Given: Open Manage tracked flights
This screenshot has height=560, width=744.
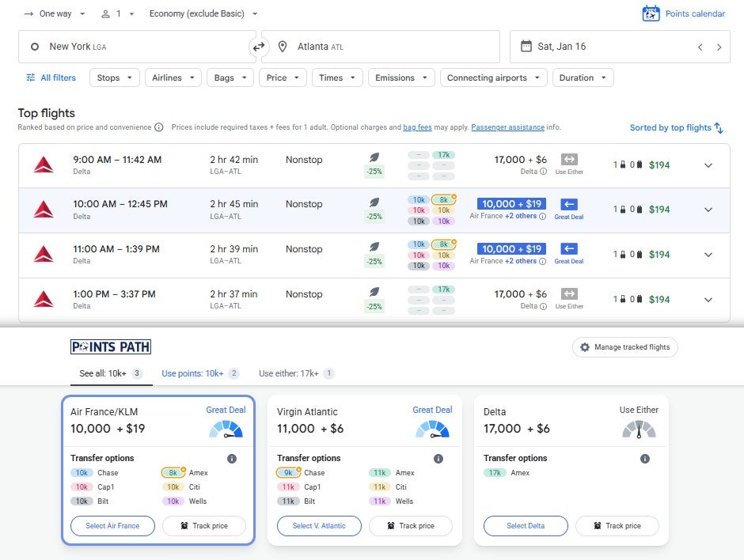Looking at the screenshot, I should click(x=625, y=347).
